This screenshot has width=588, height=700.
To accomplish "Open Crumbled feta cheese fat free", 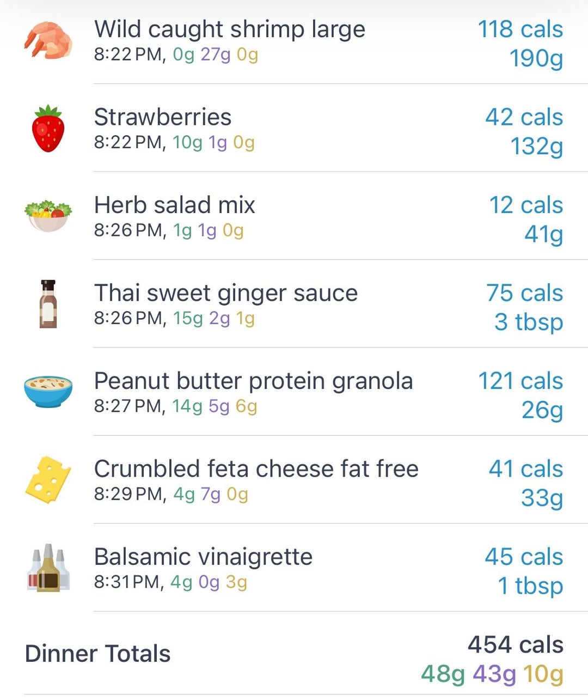I will pyautogui.click(x=294, y=479).
